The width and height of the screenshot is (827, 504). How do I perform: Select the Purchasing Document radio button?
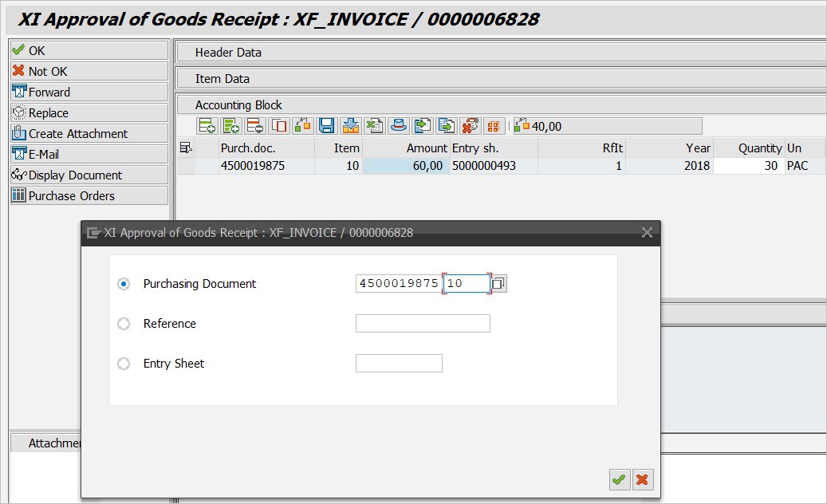click(124, 284)
